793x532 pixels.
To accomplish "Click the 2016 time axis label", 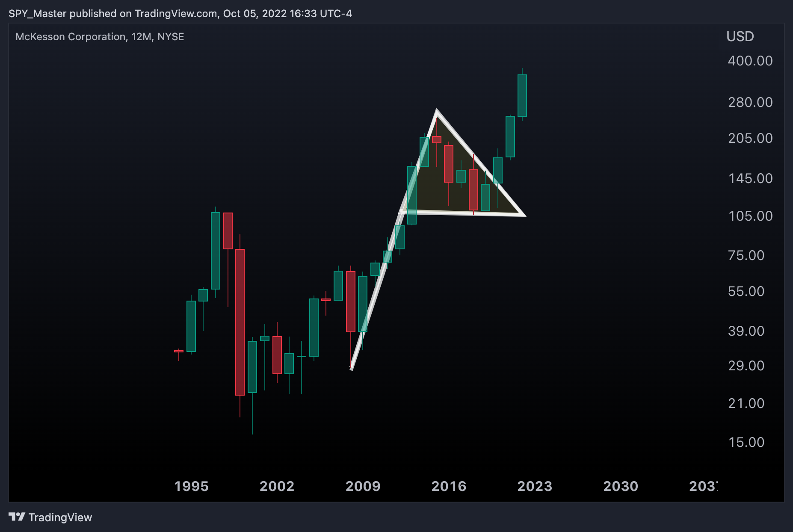I will tap(449, 486).
